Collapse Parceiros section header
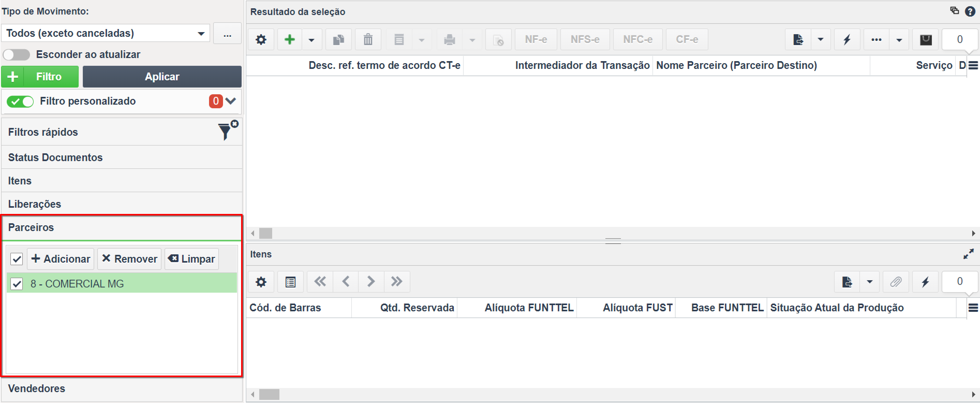 [x=122, y=227]
